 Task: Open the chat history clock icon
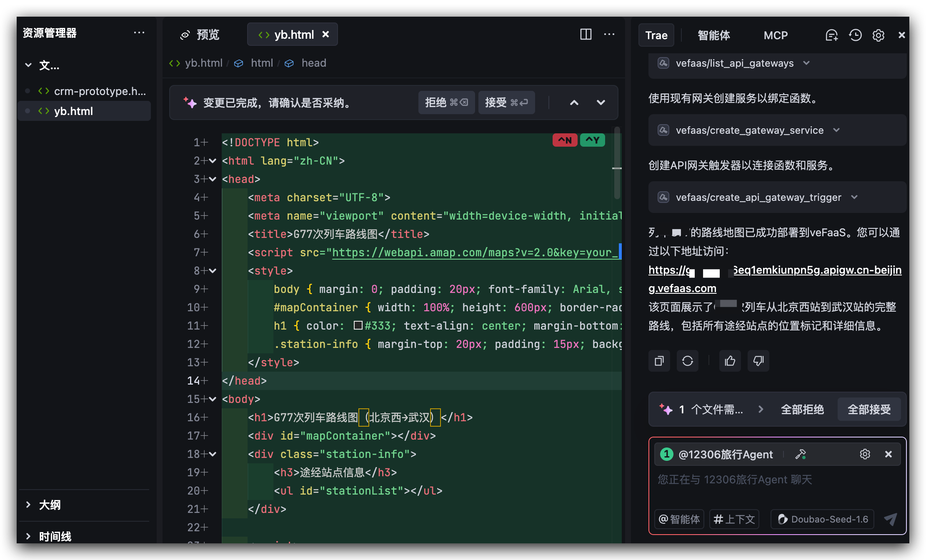pos(855,35)
